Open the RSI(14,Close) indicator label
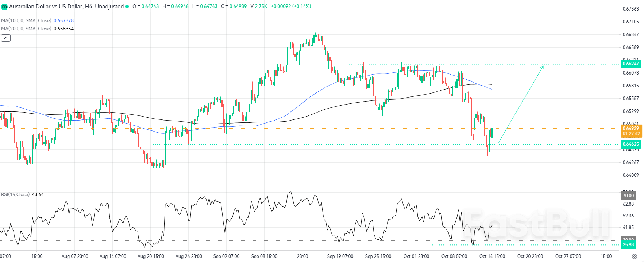 pos(15,194)
